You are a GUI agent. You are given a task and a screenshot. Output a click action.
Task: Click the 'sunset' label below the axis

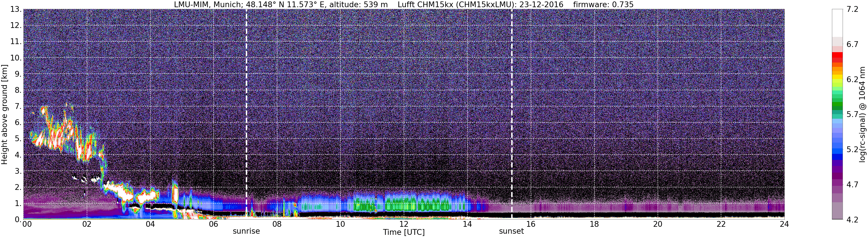click(511, 231)
